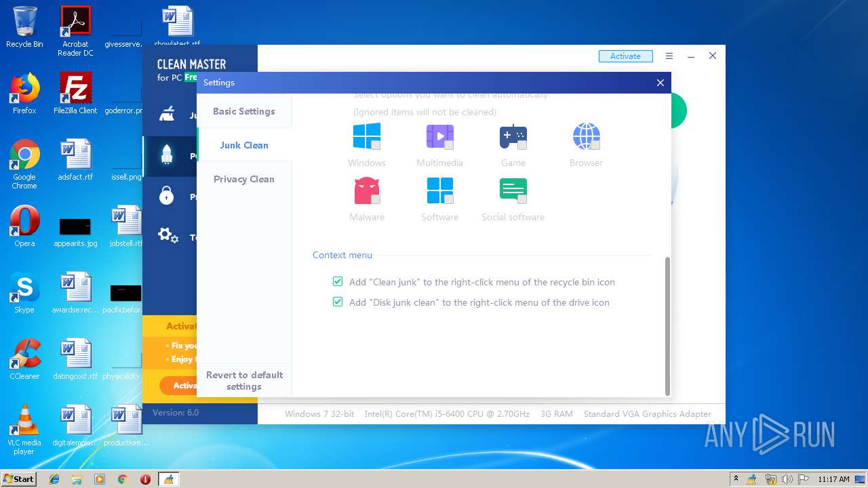
Task: Uncheck the Add "Clean junk" recycle bin option
Action: click(x=338, y=281)
